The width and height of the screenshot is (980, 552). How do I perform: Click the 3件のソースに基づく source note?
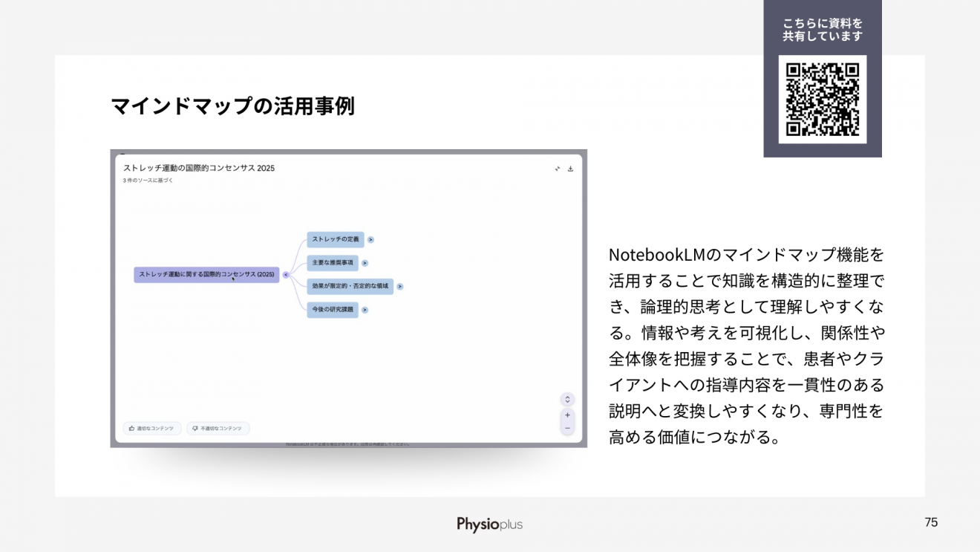click(x=148, y=181)
